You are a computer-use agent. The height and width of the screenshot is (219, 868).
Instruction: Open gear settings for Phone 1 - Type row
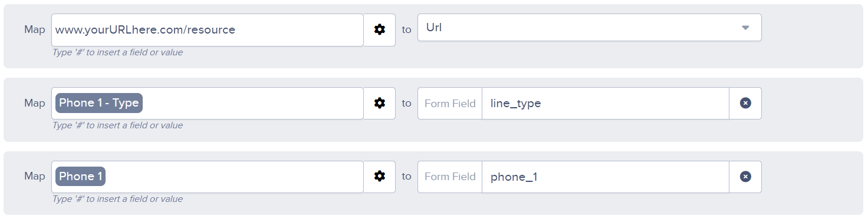[x=379, y=103]
